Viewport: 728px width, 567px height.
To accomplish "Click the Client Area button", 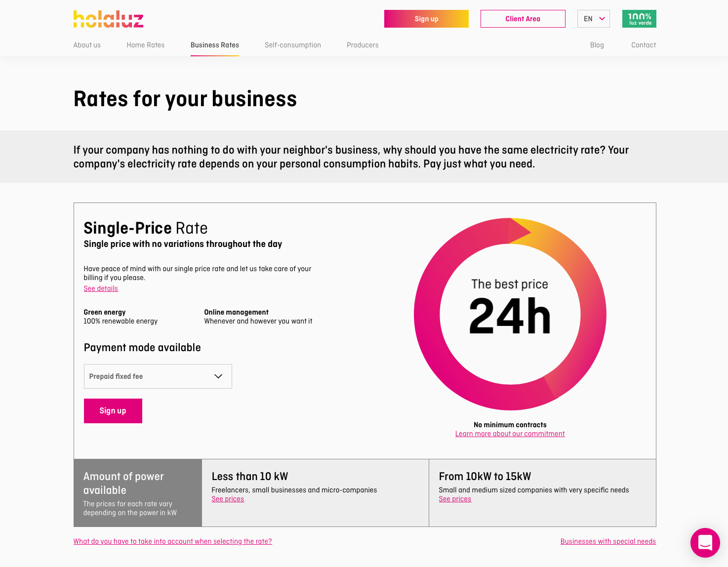I will [523, 19].
